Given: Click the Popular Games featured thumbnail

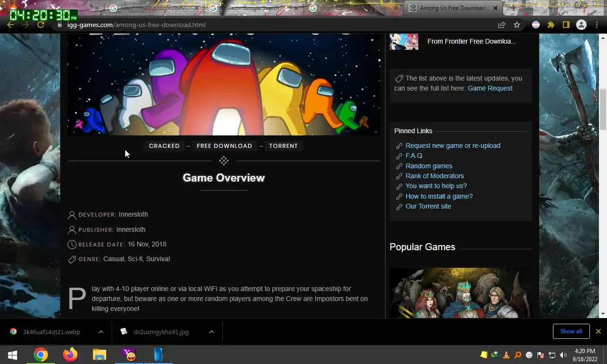Looking at the screenshot, I should tap(460, 293).
